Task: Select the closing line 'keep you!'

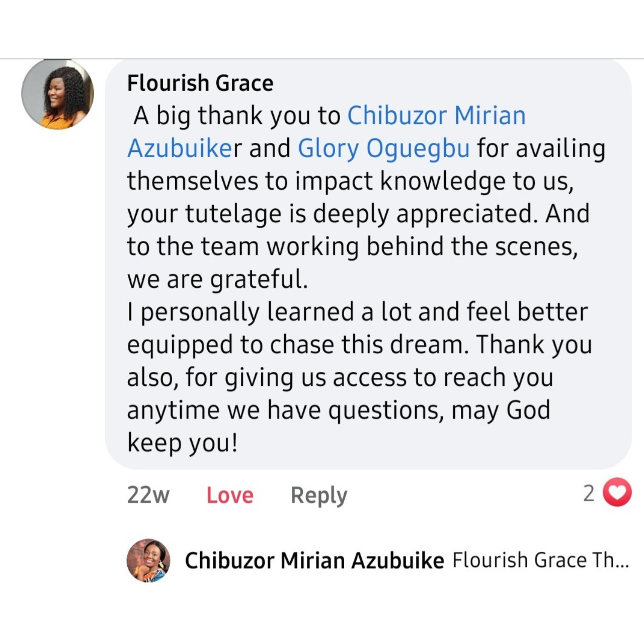Action: pos(182,443)
